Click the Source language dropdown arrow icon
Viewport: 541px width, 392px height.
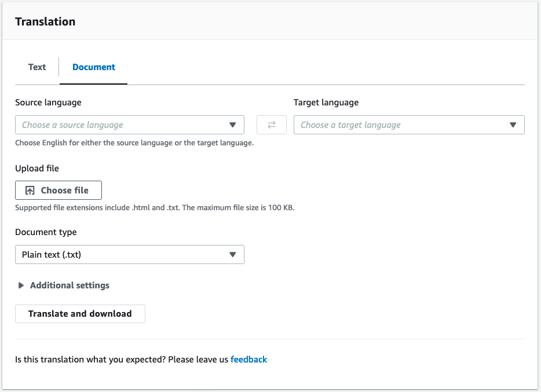point(233,124)
